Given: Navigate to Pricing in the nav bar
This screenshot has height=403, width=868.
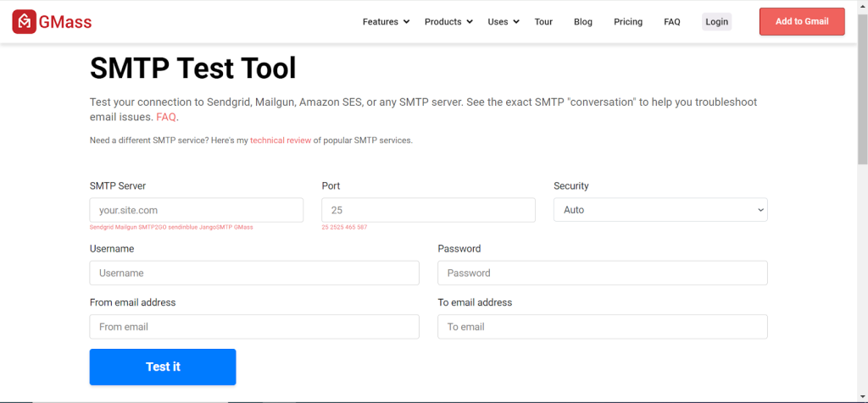Looking at the screenshot, I should pyautogui.click(x=627, y=22).
